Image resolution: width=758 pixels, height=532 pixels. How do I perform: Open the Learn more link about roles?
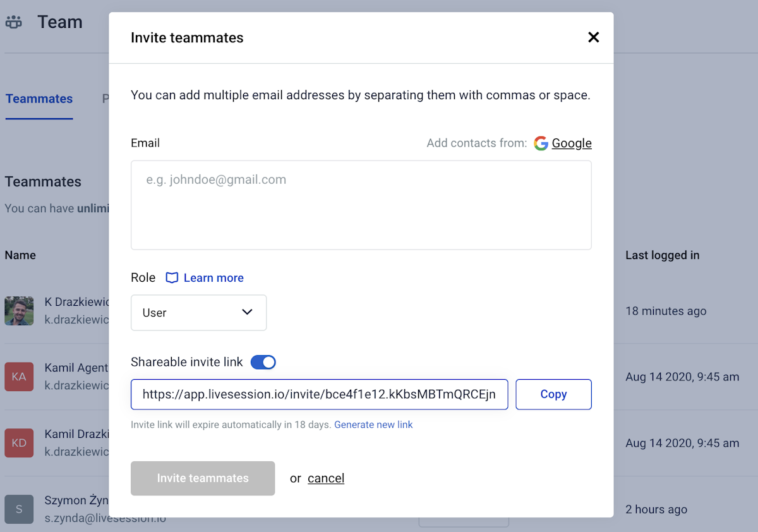[214, 278]
